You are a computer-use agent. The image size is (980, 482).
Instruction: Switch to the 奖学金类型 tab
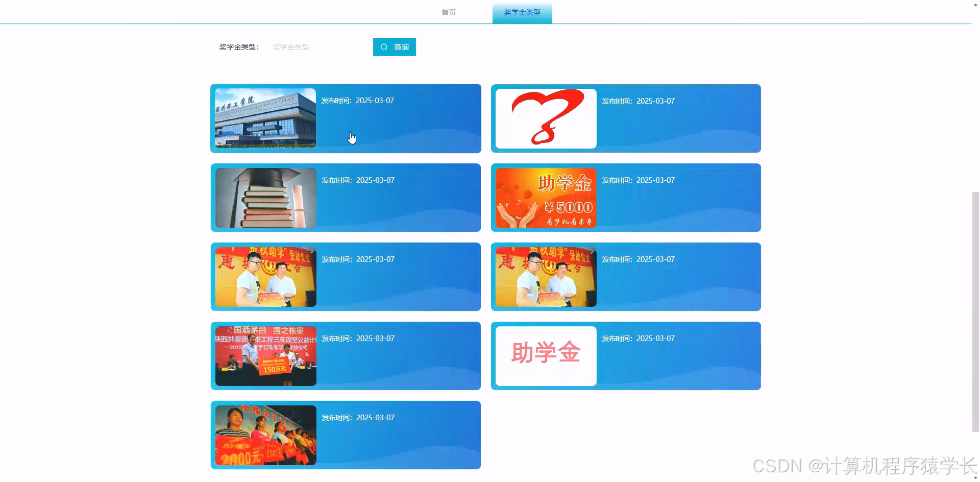pyautogui.click(x=522, y=12)
